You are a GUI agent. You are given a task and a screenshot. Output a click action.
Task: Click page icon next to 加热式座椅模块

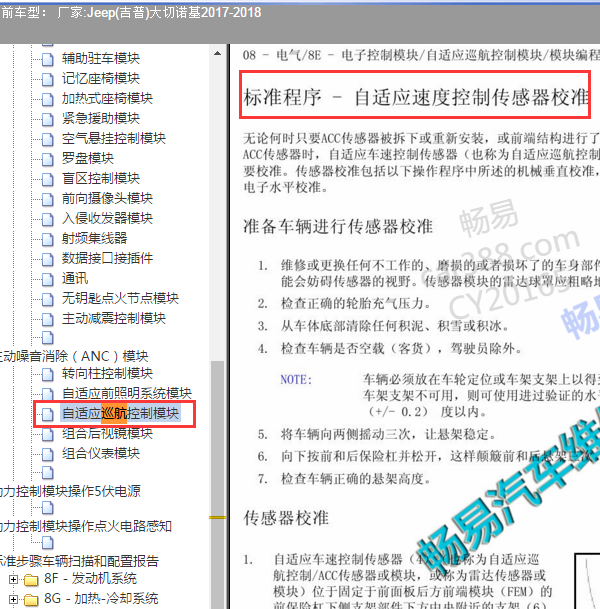pyautogui.click(x=48, y=99)
